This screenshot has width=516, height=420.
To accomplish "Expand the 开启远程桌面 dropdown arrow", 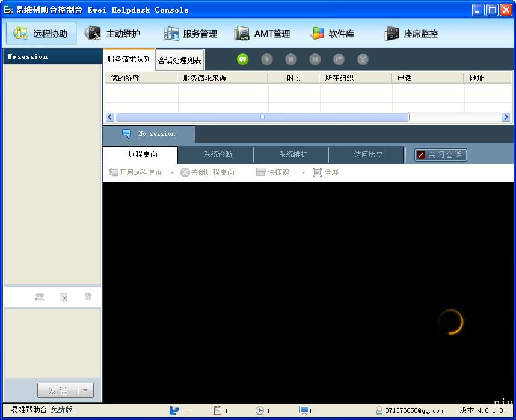I will [172, 173].
